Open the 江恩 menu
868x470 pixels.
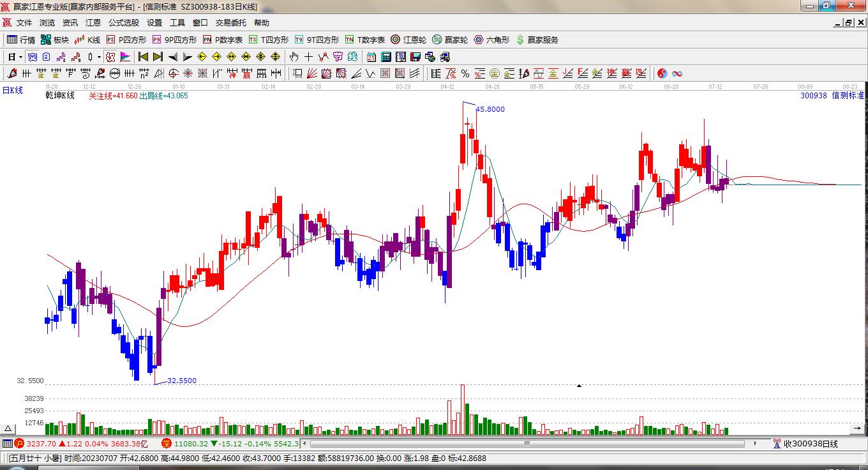point(93,22)
